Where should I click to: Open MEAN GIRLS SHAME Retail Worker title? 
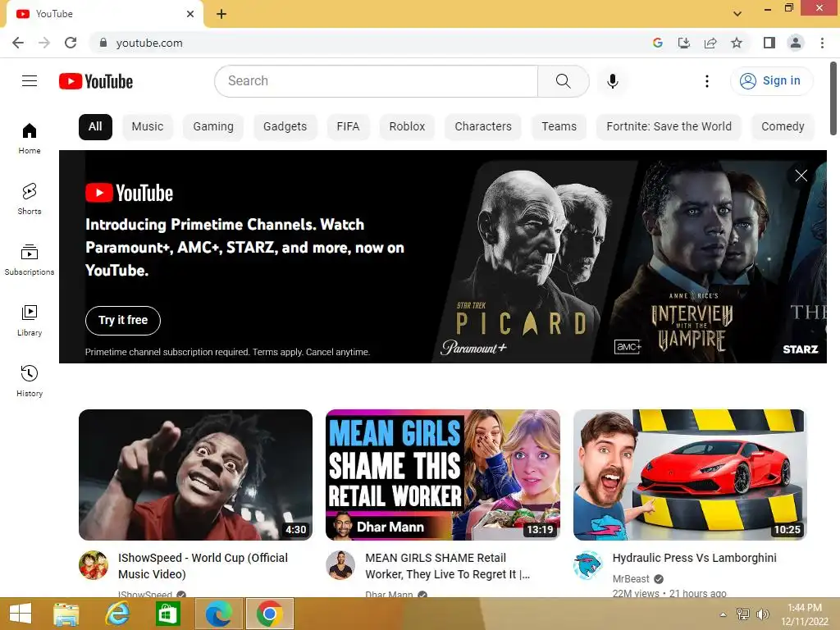click(x=447, y=566)
